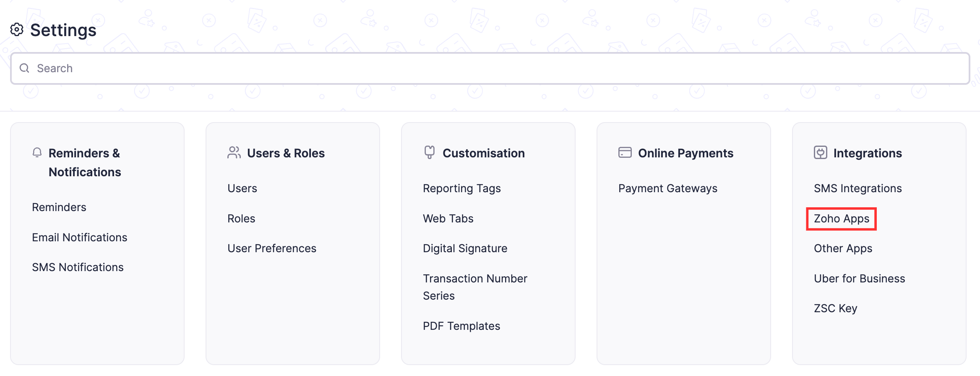Open the Zoho Apps integrations page
Screen dimensions: 980x376
pyautogui.click(x=841, y=218)
